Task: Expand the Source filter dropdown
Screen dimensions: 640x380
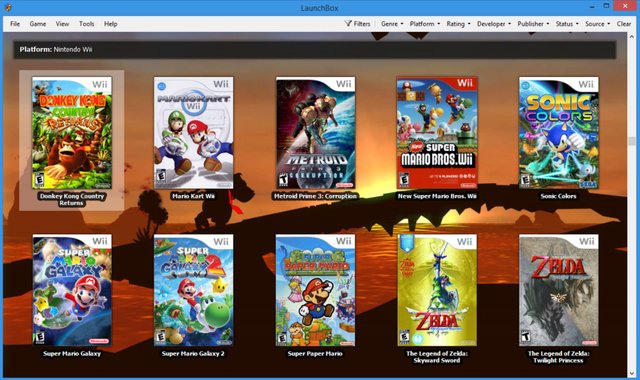Action: [x=597, y=24]
